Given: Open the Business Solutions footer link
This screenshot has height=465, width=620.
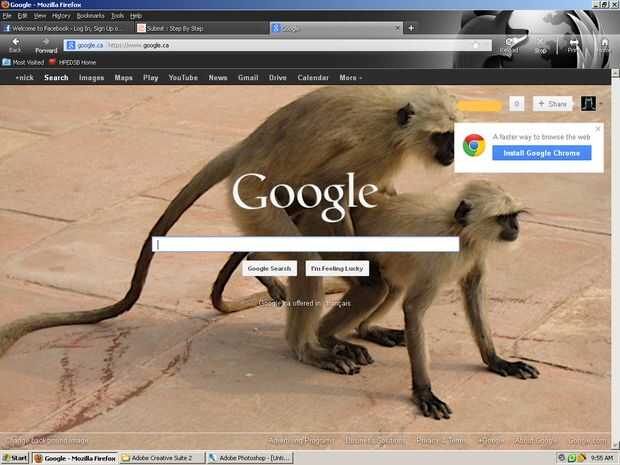Looking at the screenshot, I should point(375,440).
